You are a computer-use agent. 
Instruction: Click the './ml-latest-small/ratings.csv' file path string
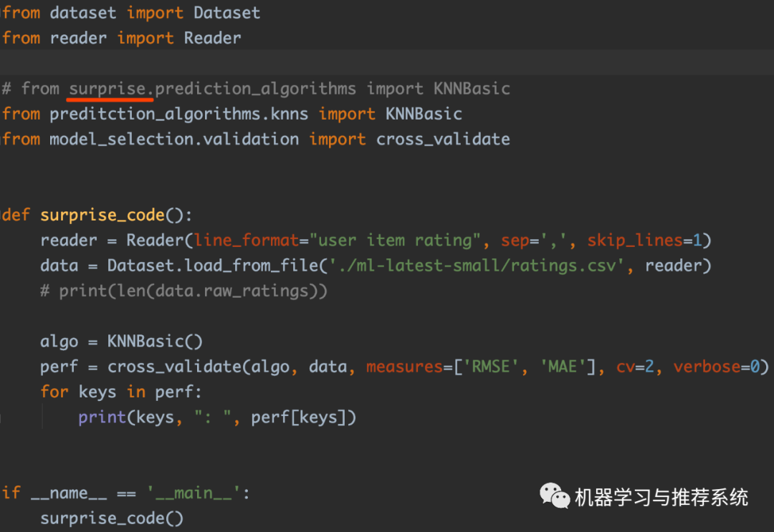[477, 266]
